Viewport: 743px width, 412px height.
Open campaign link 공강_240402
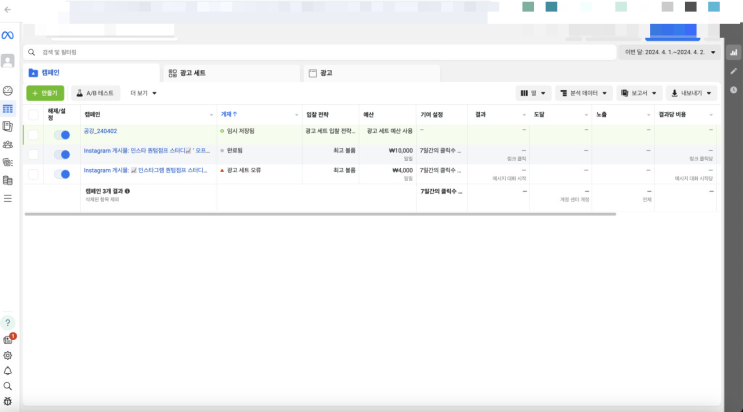point(100,131)
